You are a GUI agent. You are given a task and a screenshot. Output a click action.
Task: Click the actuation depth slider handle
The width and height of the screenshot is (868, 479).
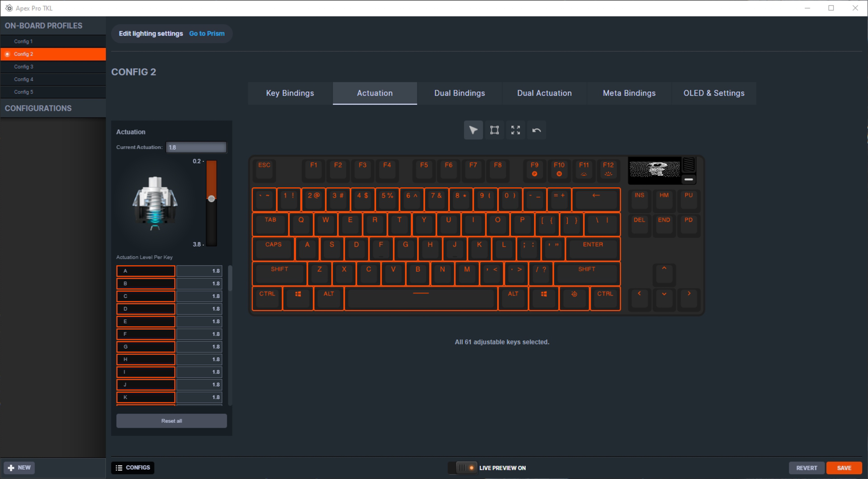coord(211,199)
